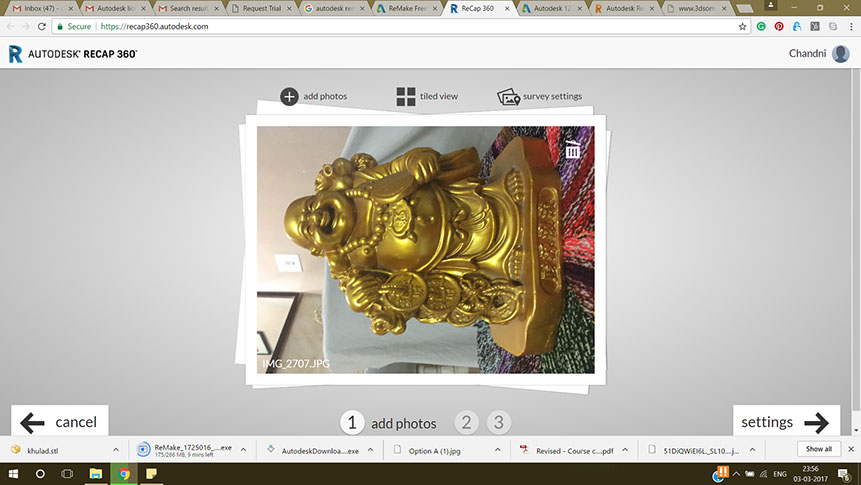This screenshot has height=485, width=861.
Task: Select step 1 add photos circle
Action: pyautogui.click(x=352, y=422)
